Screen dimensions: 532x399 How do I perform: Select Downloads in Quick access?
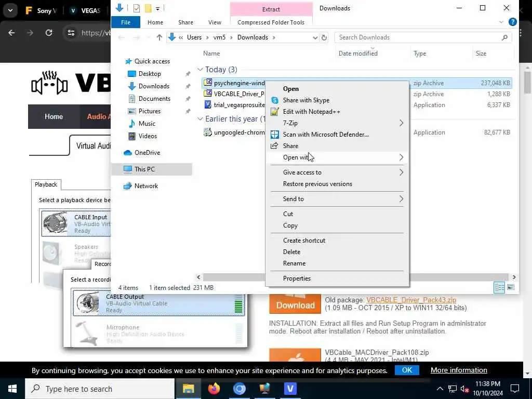pos(154,86)
